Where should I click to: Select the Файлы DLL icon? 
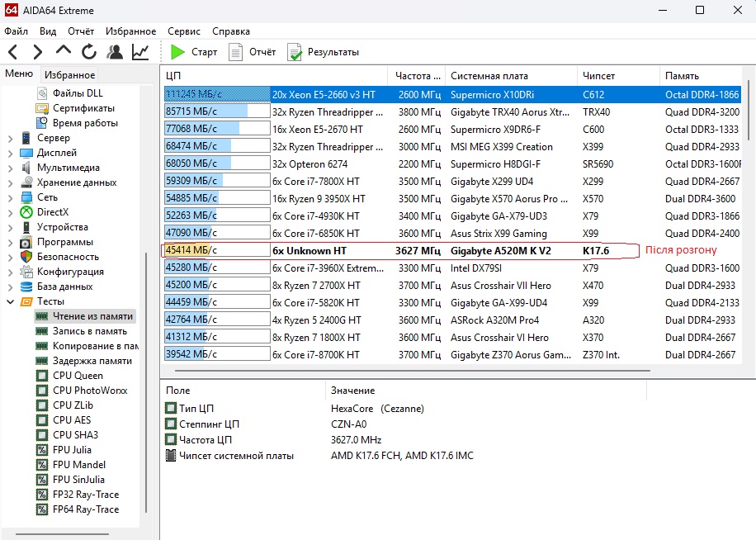click(42, 93)
